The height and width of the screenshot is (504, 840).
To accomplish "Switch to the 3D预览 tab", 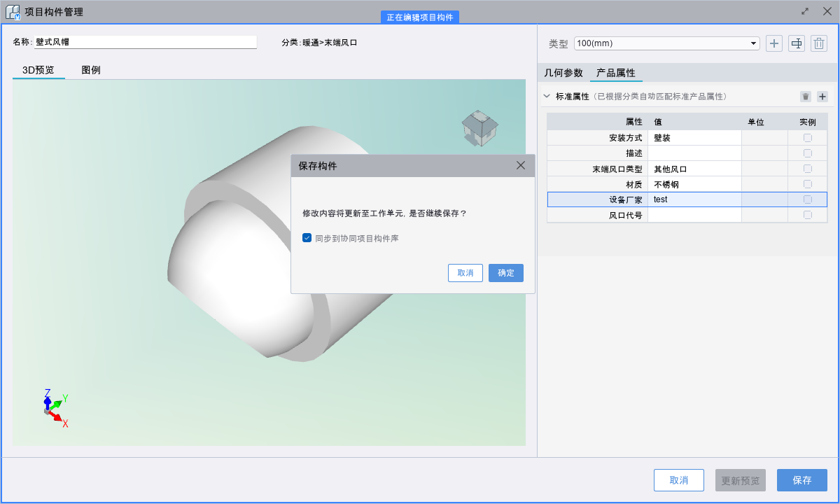I will pos(38,70).
